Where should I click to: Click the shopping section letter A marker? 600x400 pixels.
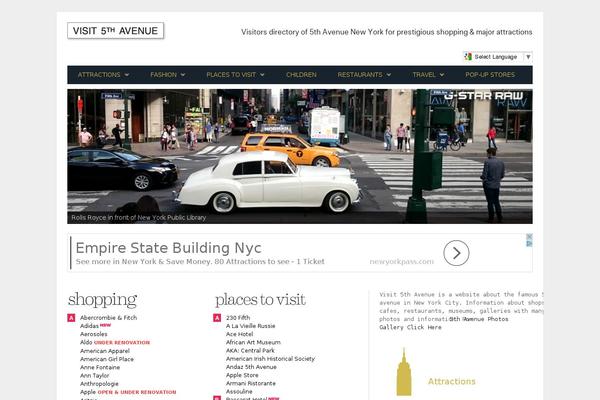71,318
